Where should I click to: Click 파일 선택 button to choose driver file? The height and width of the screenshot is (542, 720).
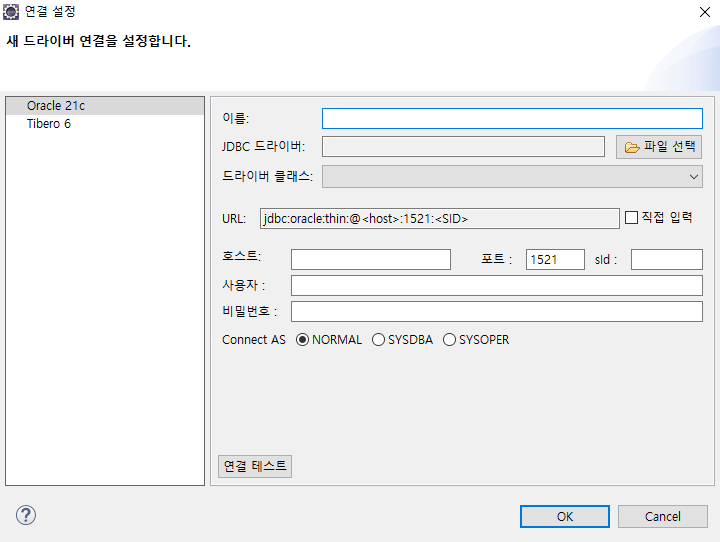[x=659, y=147]
